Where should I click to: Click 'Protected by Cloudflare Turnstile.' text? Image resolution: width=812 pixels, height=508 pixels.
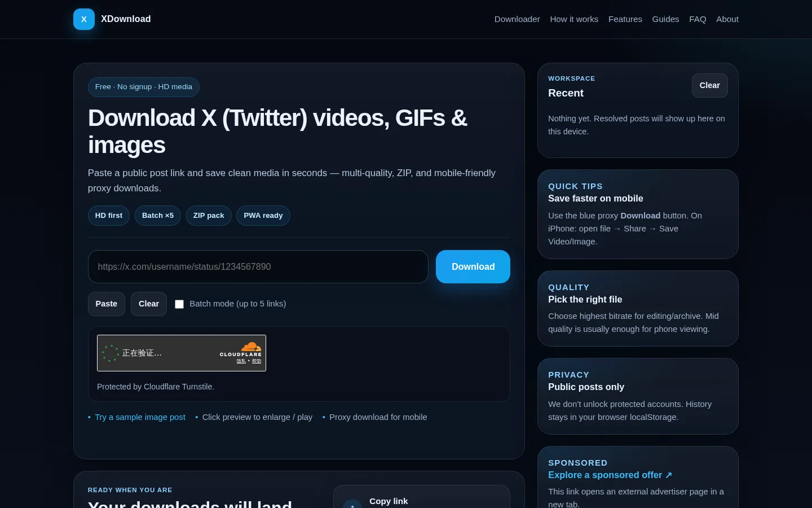[x=156, y=387]
